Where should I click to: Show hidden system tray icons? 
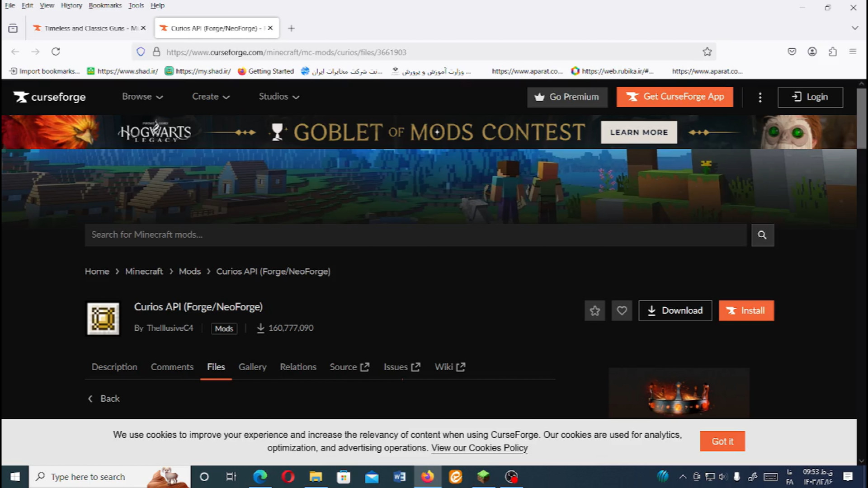point(683,477)
